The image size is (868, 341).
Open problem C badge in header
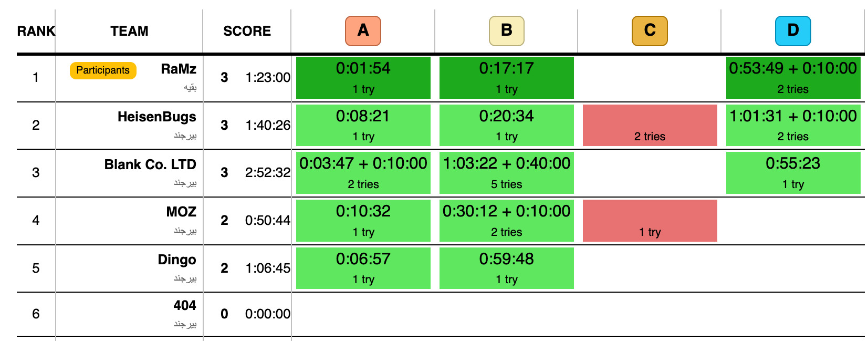point(650,30)
